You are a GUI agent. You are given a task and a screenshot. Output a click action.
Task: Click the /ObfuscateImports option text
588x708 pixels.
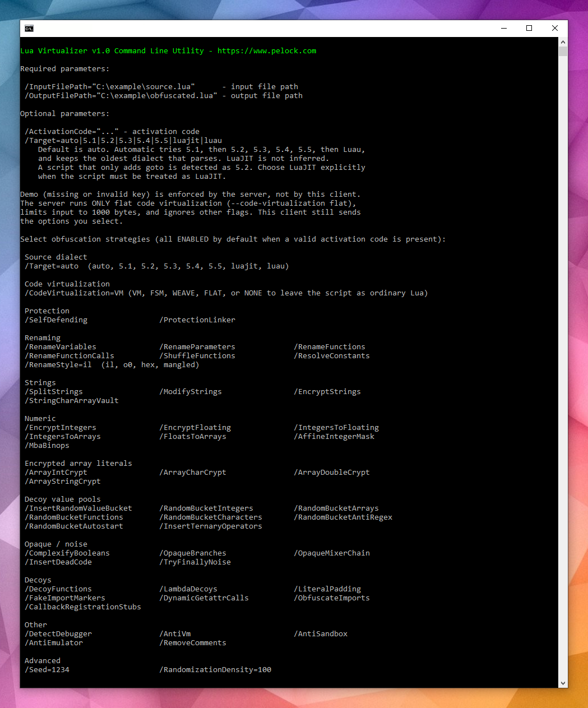pos(332,598)
